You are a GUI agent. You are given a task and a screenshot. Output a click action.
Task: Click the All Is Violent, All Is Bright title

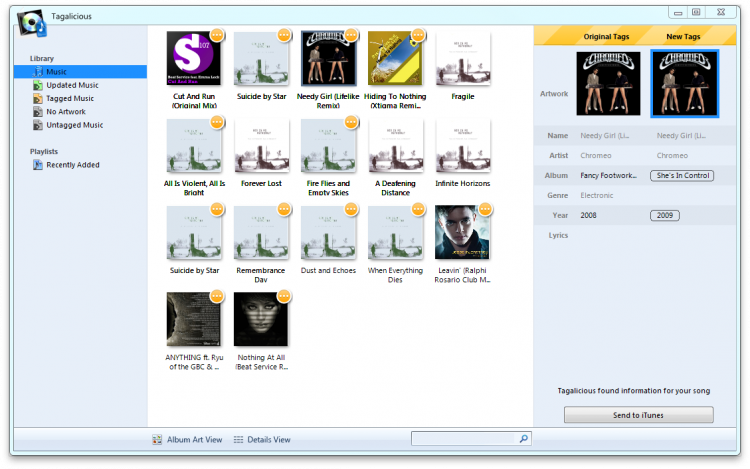(194, 188)
